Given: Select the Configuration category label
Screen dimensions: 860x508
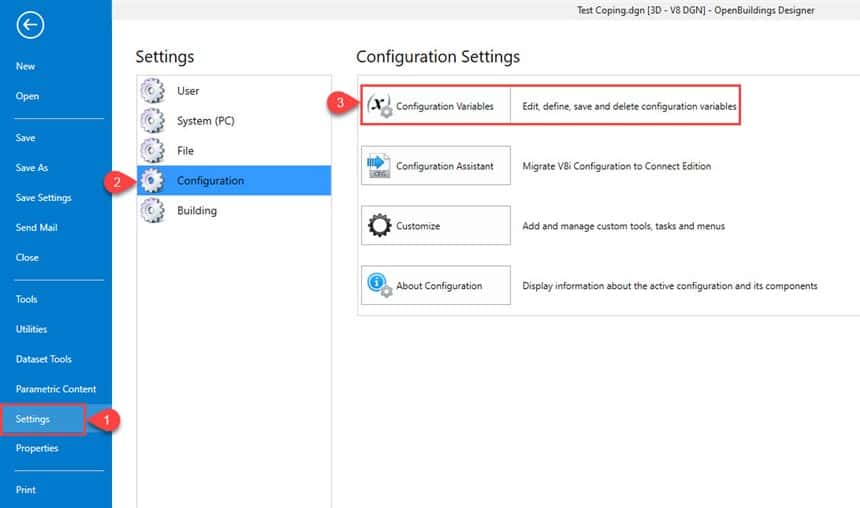Looking at the screenshot, I should click(x=211, y=180).
